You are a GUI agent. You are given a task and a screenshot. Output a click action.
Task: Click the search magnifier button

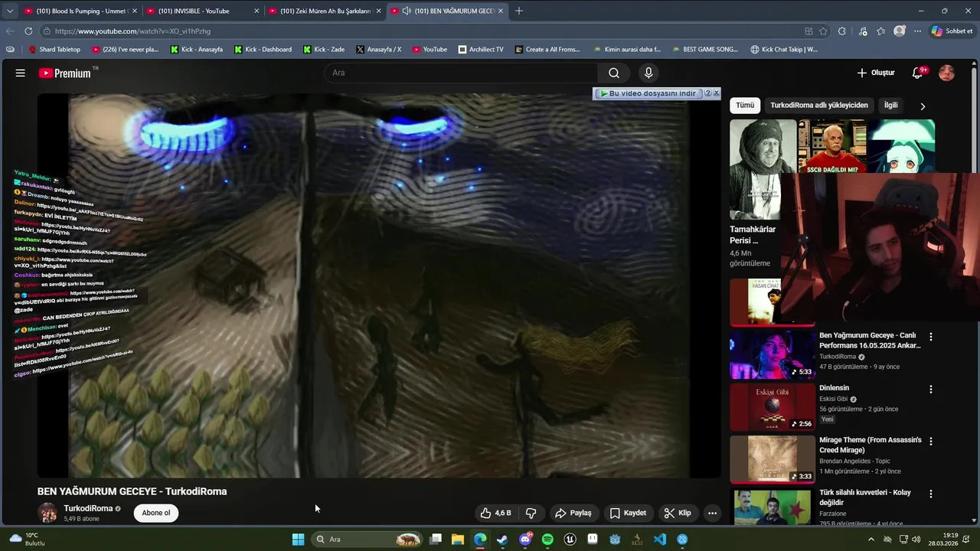pyautogui.click(x=614, y=73)
